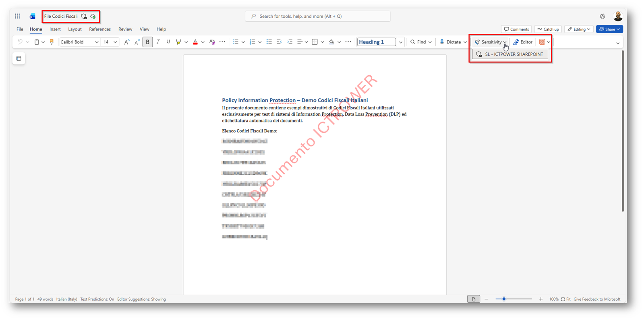Click the Share button

(609, 29)
